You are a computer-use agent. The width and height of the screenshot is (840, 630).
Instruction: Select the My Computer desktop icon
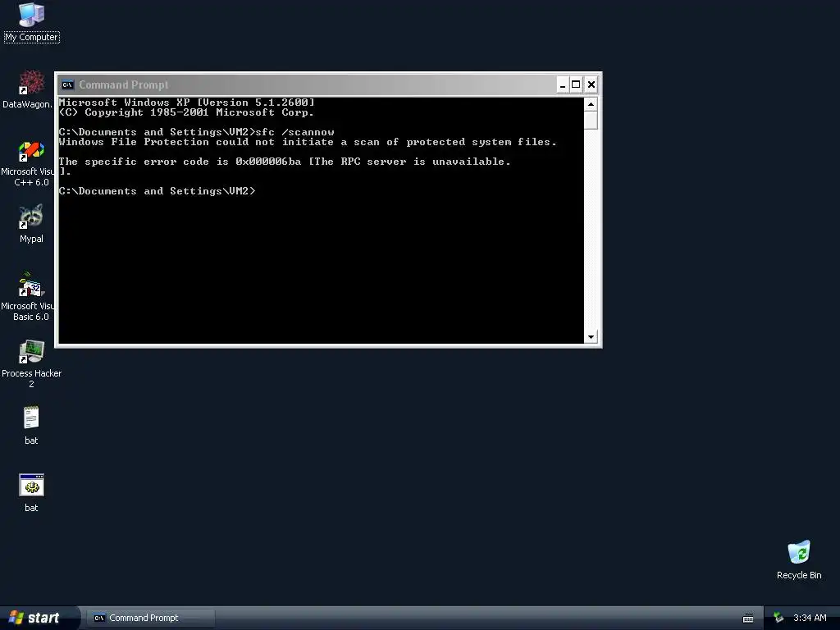pyautogui.click(x=31, y=22)
